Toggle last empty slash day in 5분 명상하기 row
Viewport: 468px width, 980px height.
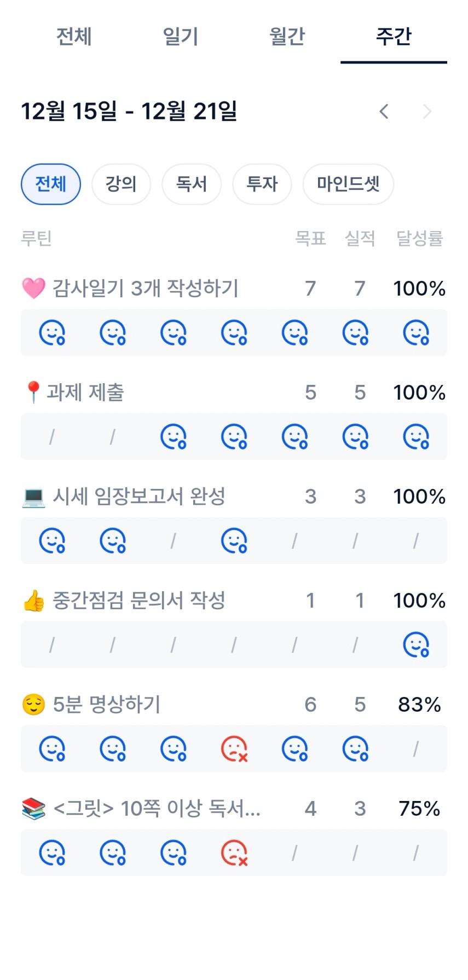click(x=416, y=748)
